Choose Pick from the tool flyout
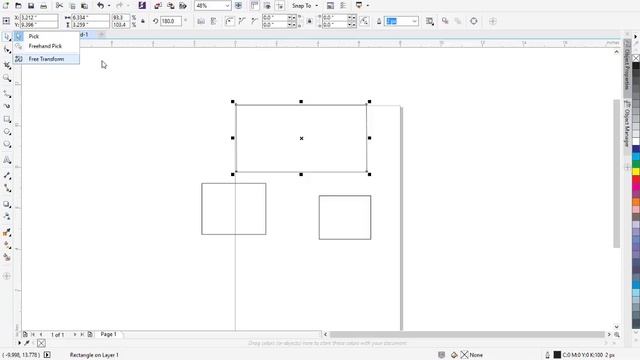This screenshot has height=360, width=640. pos(46,36)
